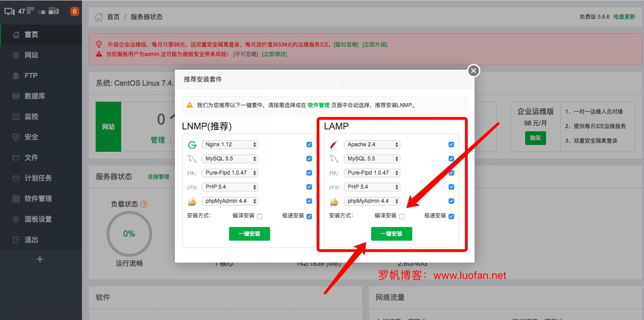Uncheck phpMyAdmin 4.4 checkbox in LAMP
The image size is (644, 320).
(x=451, y=201)
